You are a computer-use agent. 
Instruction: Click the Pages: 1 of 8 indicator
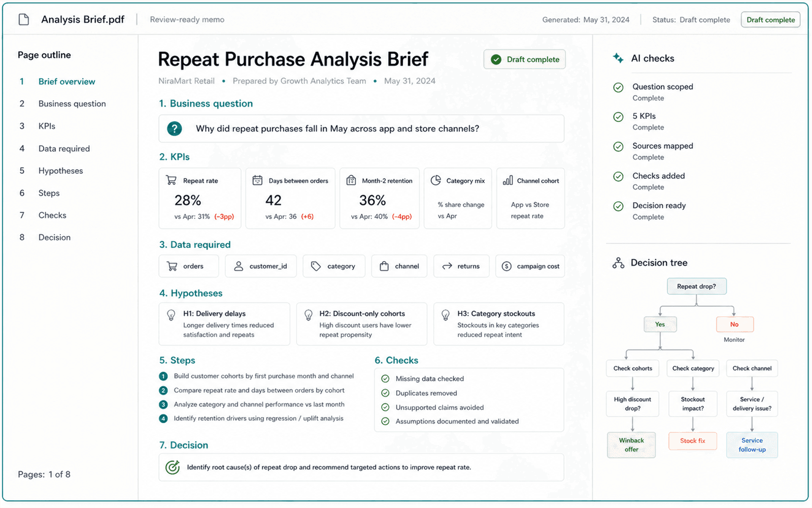(x=44, y=474)
